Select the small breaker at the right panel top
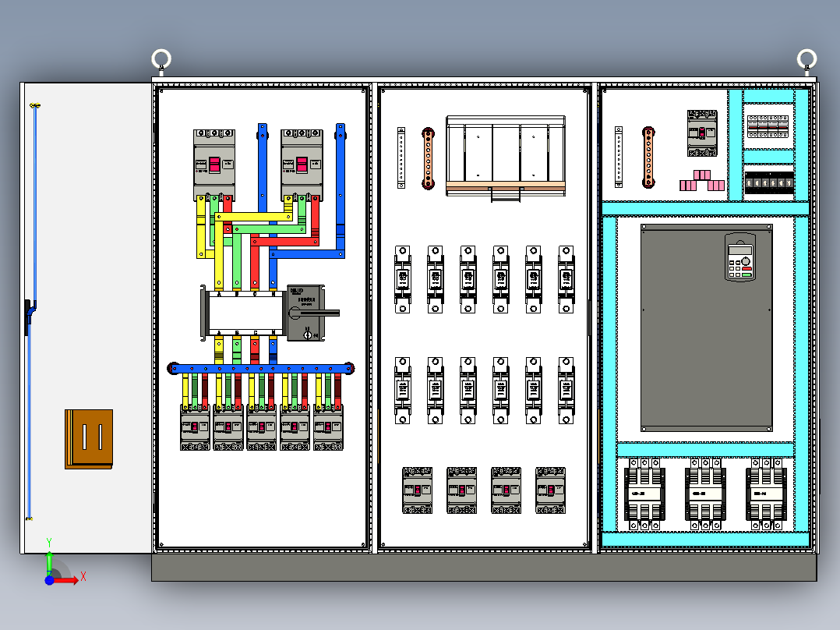840x630 pixels. tap(702, 133)
